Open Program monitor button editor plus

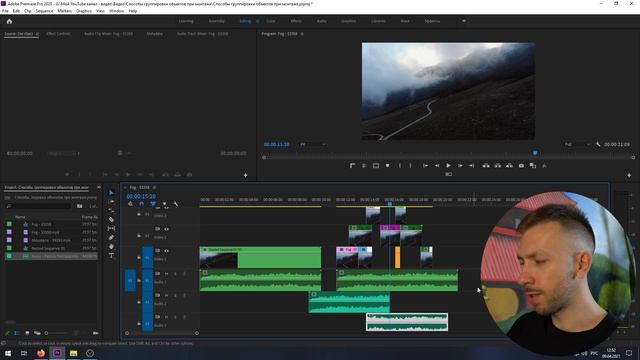pyautogui.click(x=629, y=175)
